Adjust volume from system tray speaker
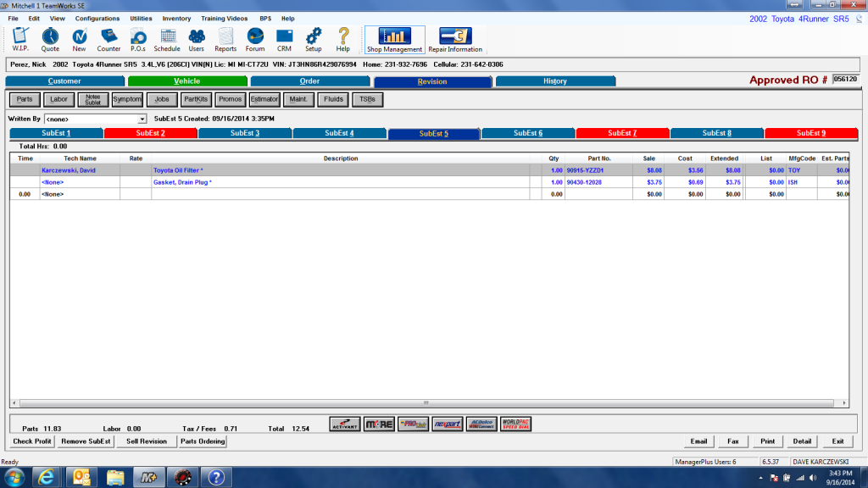This screenshot has width=868, height=488. tap(813, 478)
